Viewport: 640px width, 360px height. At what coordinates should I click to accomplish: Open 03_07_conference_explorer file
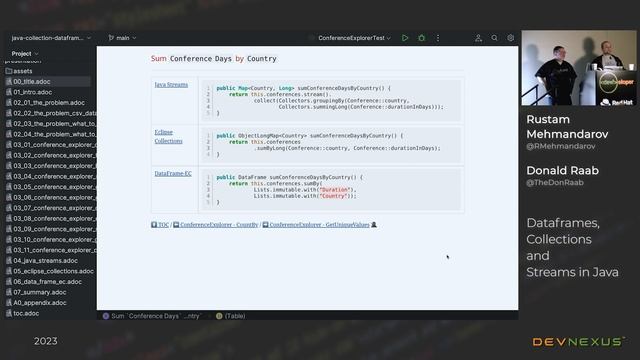tap(51, 208)
